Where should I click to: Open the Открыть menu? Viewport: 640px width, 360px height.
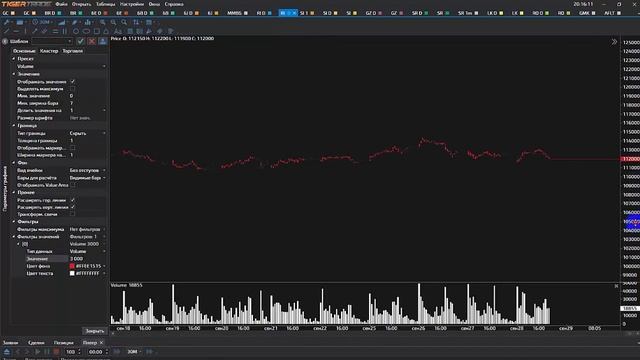pyautogui.click(x=82, y=4)
